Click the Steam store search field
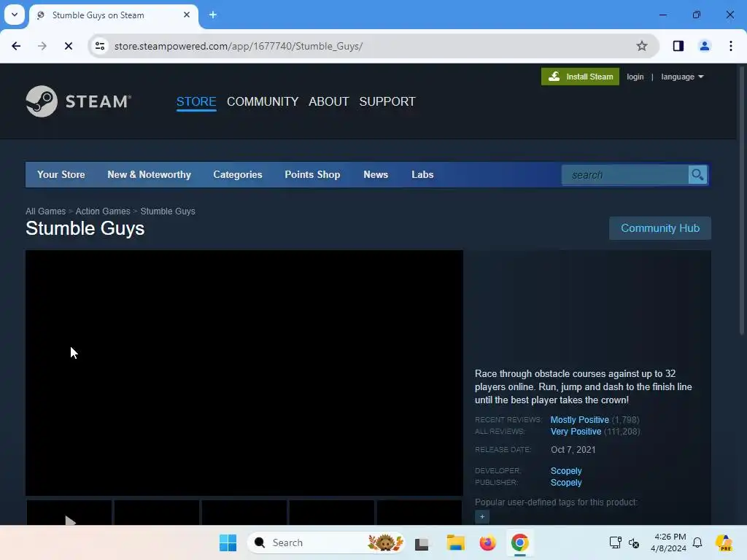The image size is (747, 560). tap(625, 175)
